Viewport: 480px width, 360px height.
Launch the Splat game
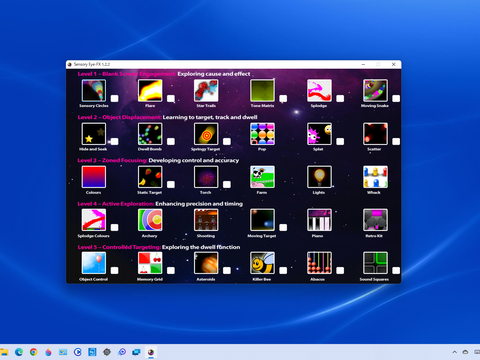[319, 134]
